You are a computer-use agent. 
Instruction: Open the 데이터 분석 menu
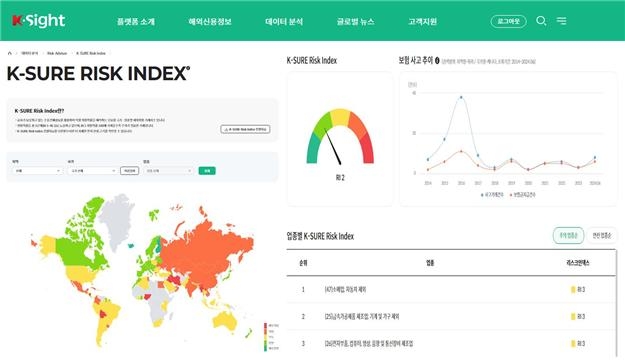tap(284, 22)
